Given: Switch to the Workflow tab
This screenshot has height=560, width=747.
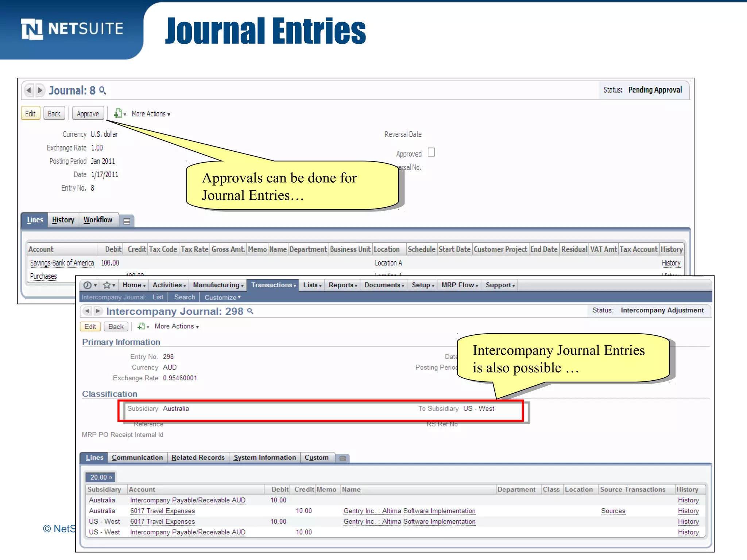Looking at the screenshot, I should (98, 220).
